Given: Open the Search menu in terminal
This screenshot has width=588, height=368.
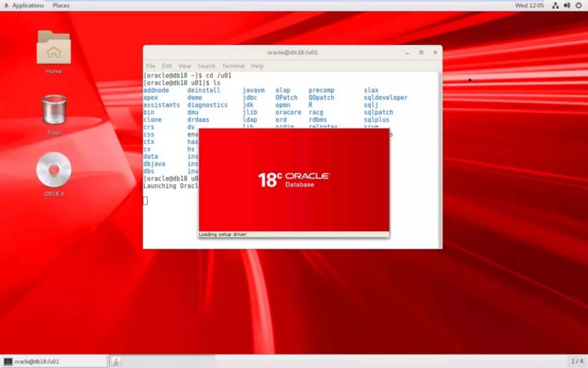Looking at the screenshot, I should (x=206, y=66).
